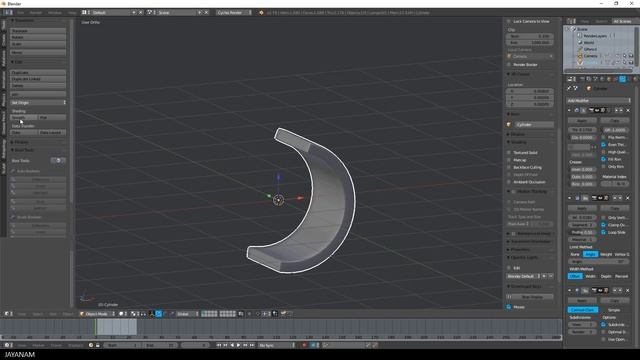Open the No Sync dropdown
The image size is (640, 360).
pos(277,345)
